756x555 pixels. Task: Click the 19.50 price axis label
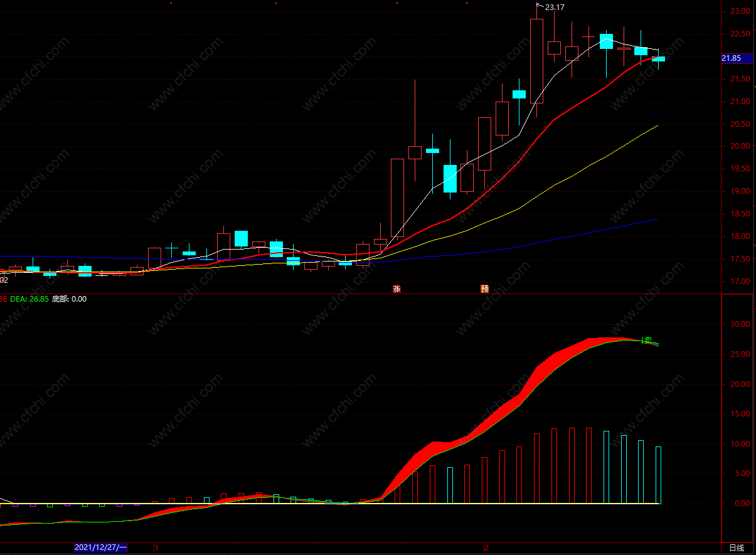click(740, 169)
